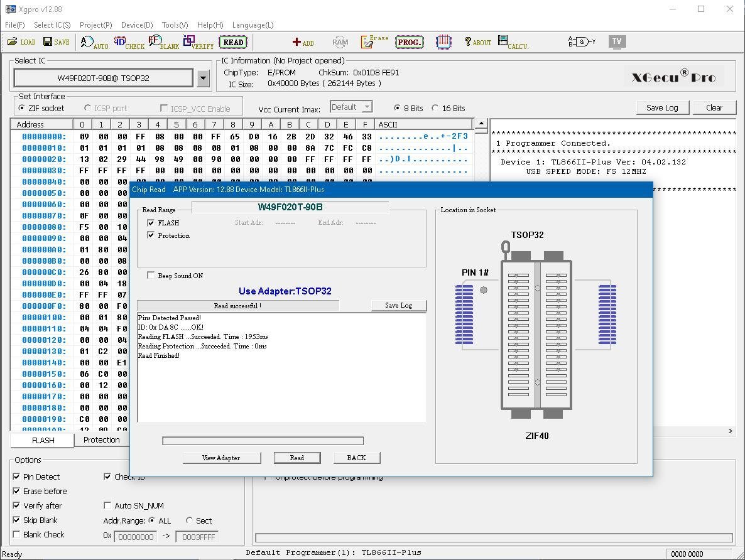745x560 pixels.
Task: Click the BLANK check toolbar icon
Action: [163, 42]
